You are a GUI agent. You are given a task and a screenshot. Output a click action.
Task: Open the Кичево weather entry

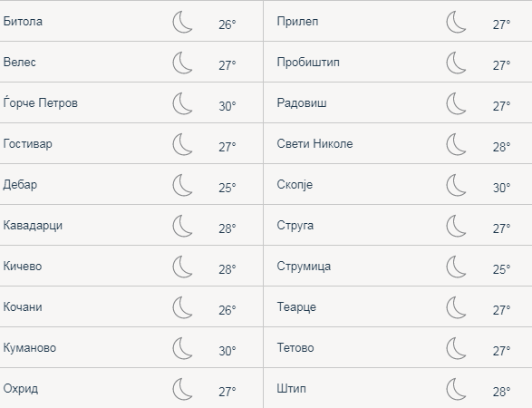click(x=23, y=267)
